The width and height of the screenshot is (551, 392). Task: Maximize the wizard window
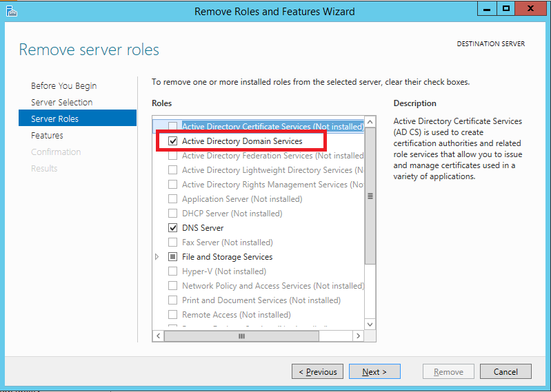click(x=505, y=9)
